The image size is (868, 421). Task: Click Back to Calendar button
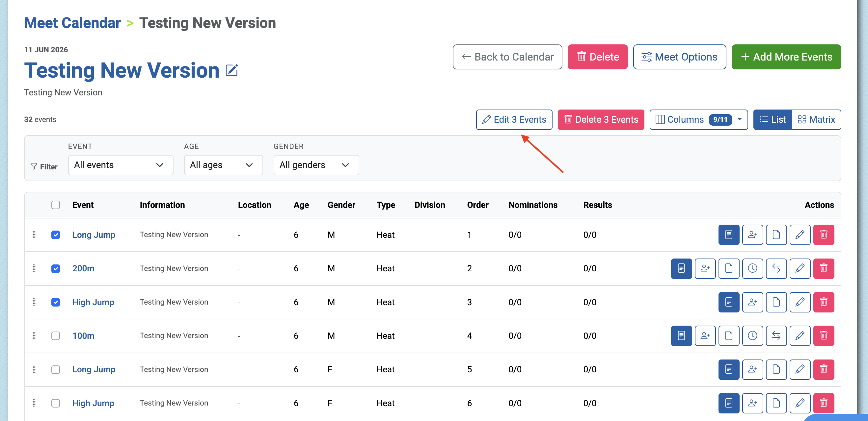point(507,57)
